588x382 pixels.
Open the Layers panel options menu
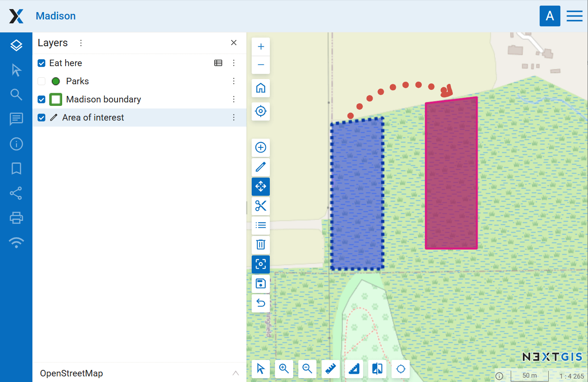point(81,43)
